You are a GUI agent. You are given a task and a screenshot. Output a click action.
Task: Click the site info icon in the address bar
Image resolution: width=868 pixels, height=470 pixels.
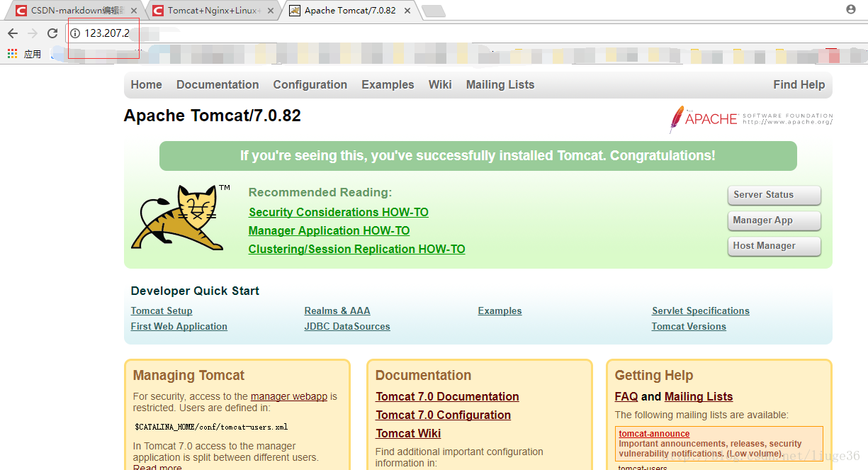75,33
